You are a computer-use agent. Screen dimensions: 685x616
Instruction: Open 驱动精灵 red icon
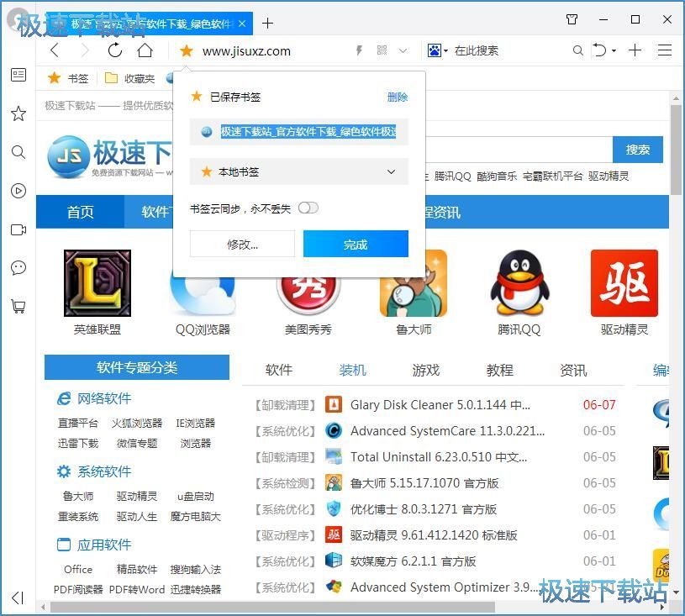click(x=624, y=283)
